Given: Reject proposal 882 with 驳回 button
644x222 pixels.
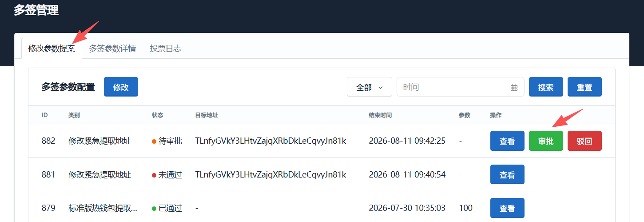Looking at the screenshot, I should [584, 141].
